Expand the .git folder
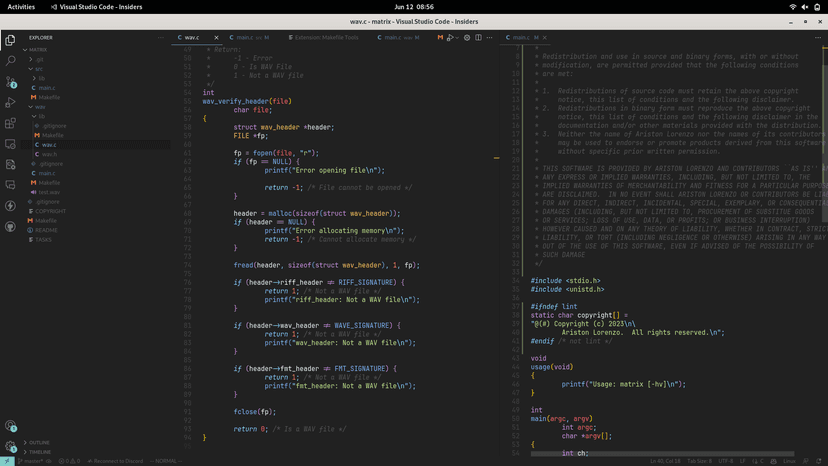The image size is (828, 466). coord(39,59)
